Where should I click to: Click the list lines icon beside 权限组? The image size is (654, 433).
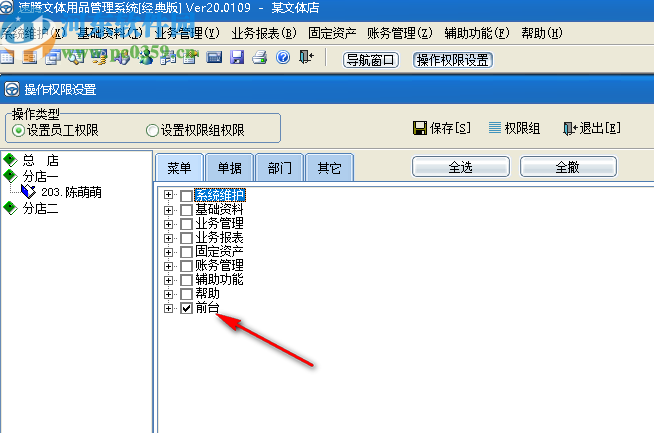point(495,128)
